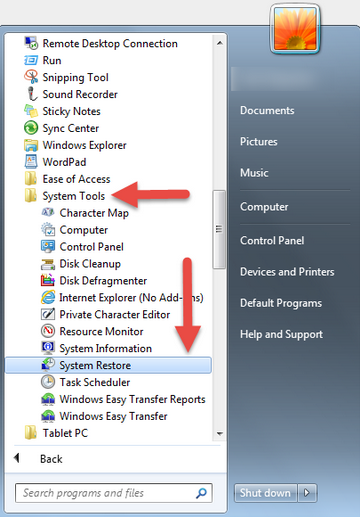Select the System Restore text label
Image resolution: width=360 pixels, height=517 pixels.
point(95,365)
